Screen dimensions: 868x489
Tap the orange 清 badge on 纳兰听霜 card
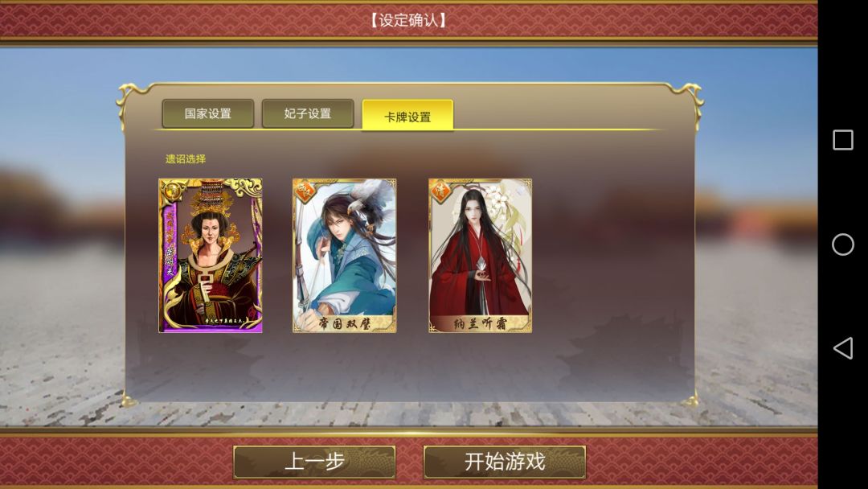point(440,191)
